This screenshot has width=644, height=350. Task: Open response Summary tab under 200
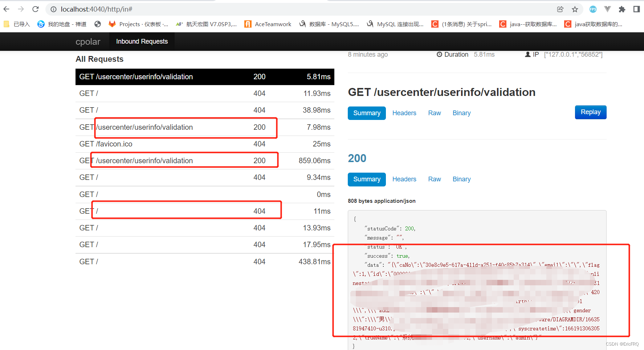tap(367, 179)
